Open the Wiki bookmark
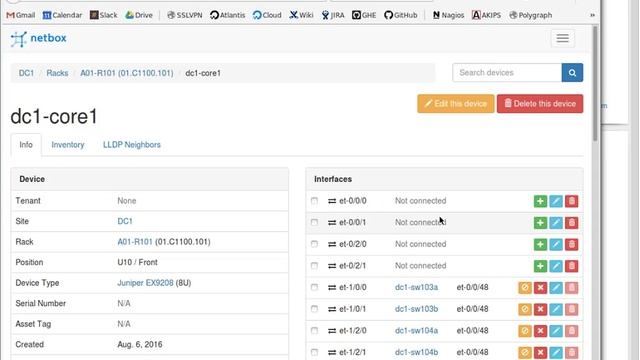Image resolution: width=640 pixels, height=360 pixels. 301,15
